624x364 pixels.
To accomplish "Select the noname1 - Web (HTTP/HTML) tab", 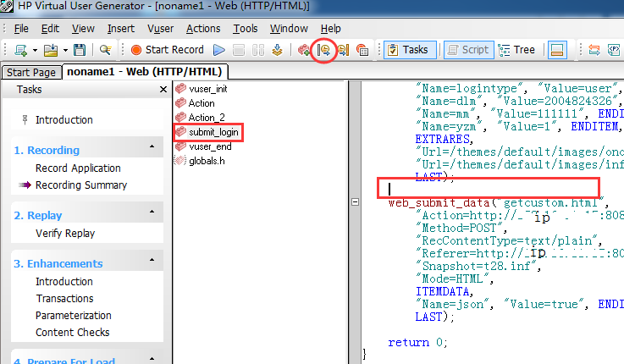I will coord(145,72).
